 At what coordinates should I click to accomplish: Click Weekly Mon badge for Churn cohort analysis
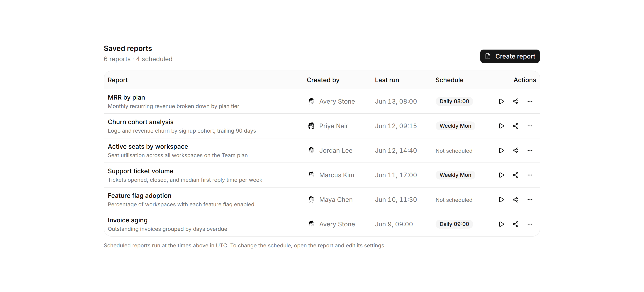pyautogui.click(x=455, y=126)
